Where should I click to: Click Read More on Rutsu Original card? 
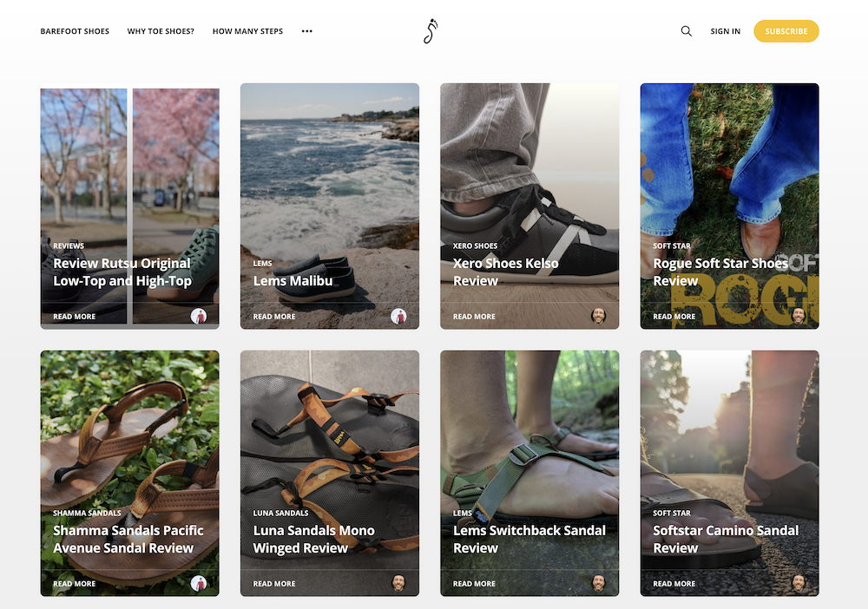74,317
